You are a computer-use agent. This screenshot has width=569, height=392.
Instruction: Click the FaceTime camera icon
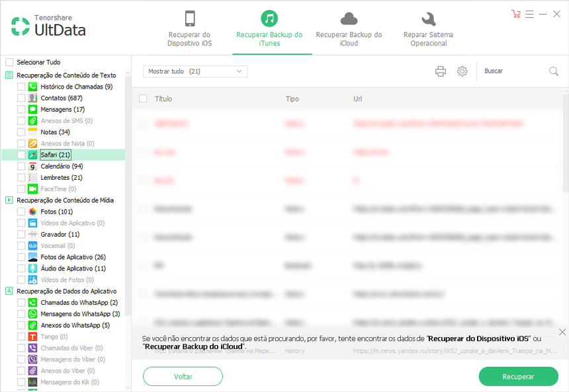(32, 189)
